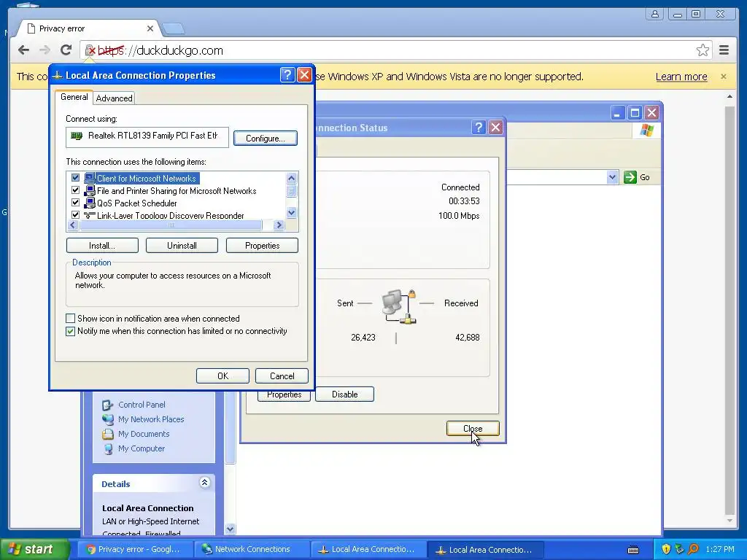This screenshot has width=747, height=560.
Task: Click Chrome page scroll up arrow
Action: [x=729, y=97]
